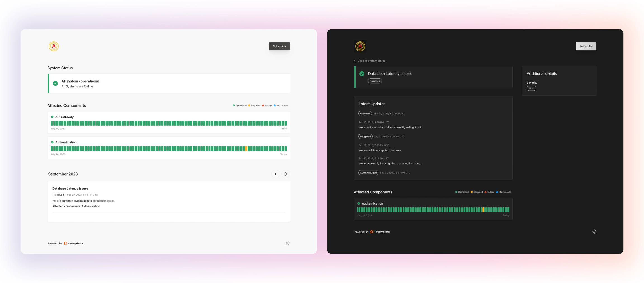Click Additional details heading

pos(542,74)
